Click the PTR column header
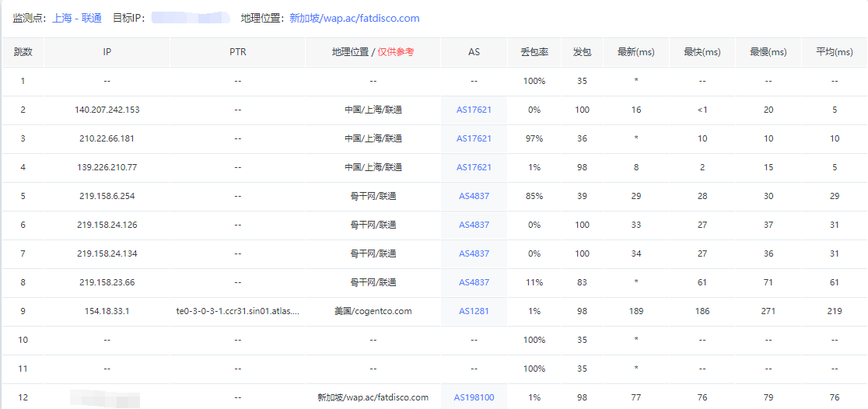 tap(237, 52)
